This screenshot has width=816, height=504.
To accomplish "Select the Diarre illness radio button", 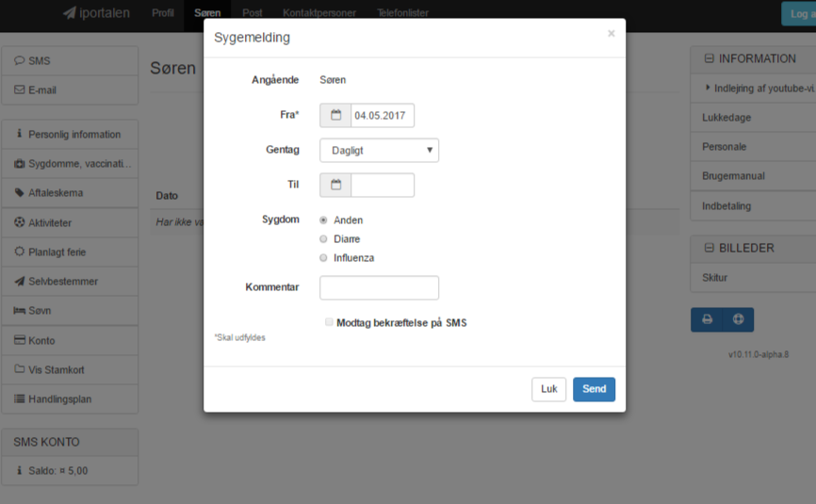I will [323, 238].
